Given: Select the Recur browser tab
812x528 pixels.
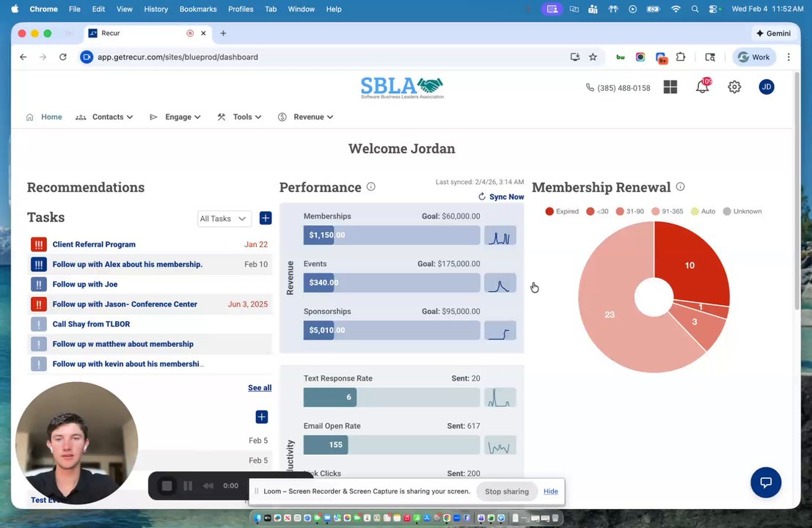Looking at the screenshot, I should tap(147, 33).
